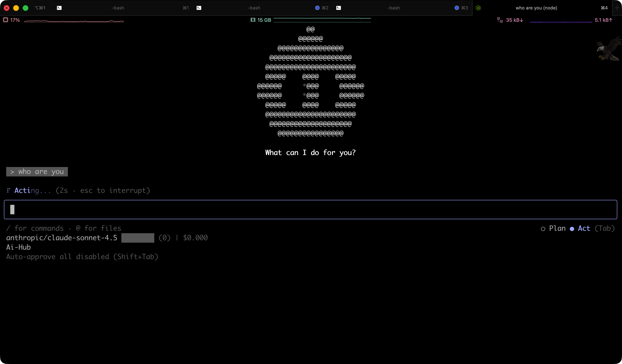This screenshot has width=622, height=364.
Task: Open a new tab with plus button
Action: click(x=617, y=8)
